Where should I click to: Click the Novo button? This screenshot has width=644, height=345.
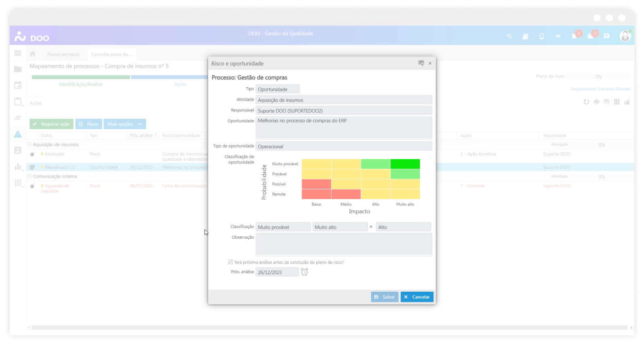click(89, 124)
